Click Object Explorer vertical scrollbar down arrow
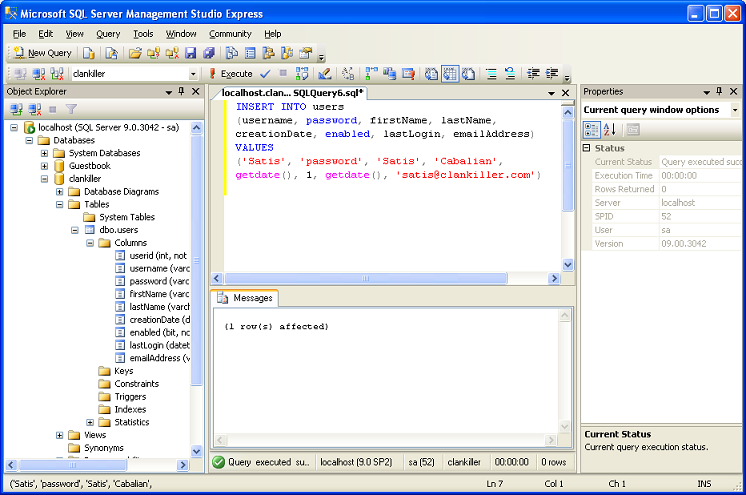Screen dimensions: 746x495 pyautogui.click(x=196, y=451)
